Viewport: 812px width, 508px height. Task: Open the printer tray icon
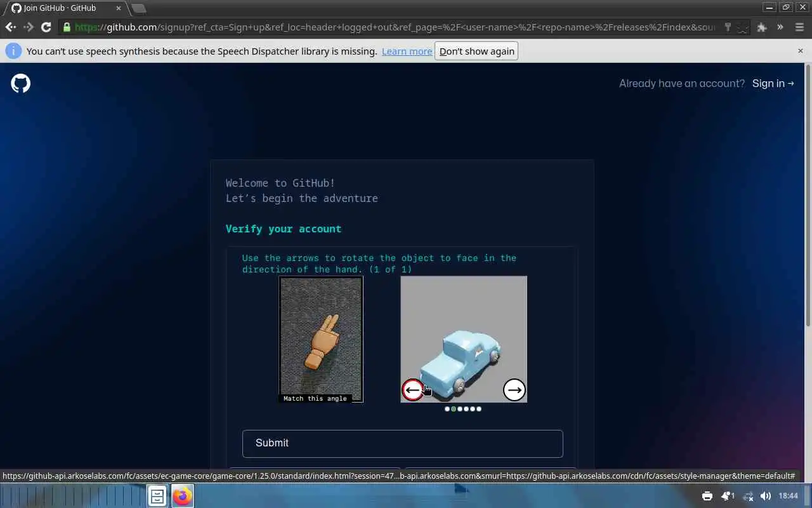pyautogui.click(x=707, y=496)
